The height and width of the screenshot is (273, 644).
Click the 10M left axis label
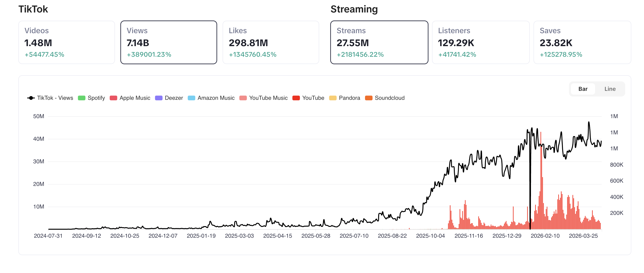(x=39, y=207)
